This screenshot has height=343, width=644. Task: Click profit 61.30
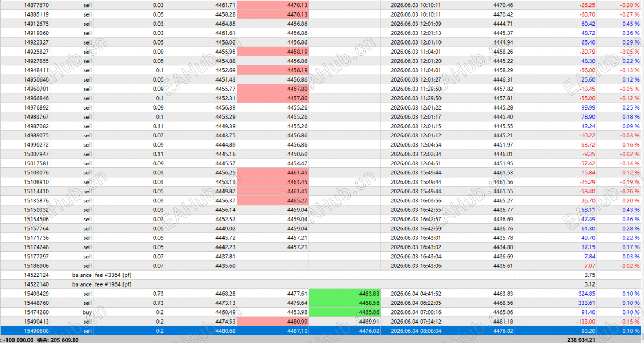588,229
